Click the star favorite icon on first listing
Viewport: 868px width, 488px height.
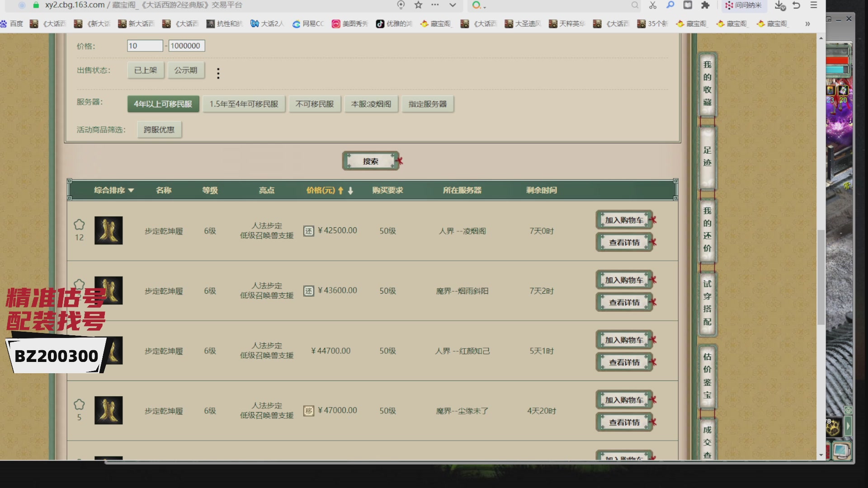[x=80, y=225]
